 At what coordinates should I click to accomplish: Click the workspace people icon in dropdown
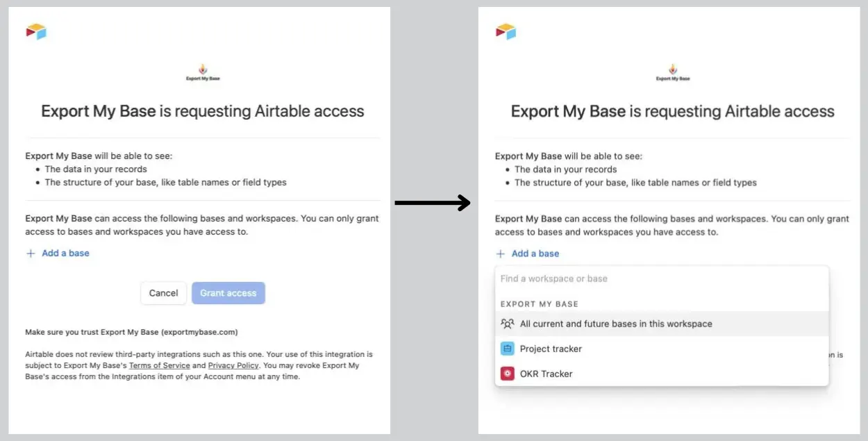[x=507, y=324]
